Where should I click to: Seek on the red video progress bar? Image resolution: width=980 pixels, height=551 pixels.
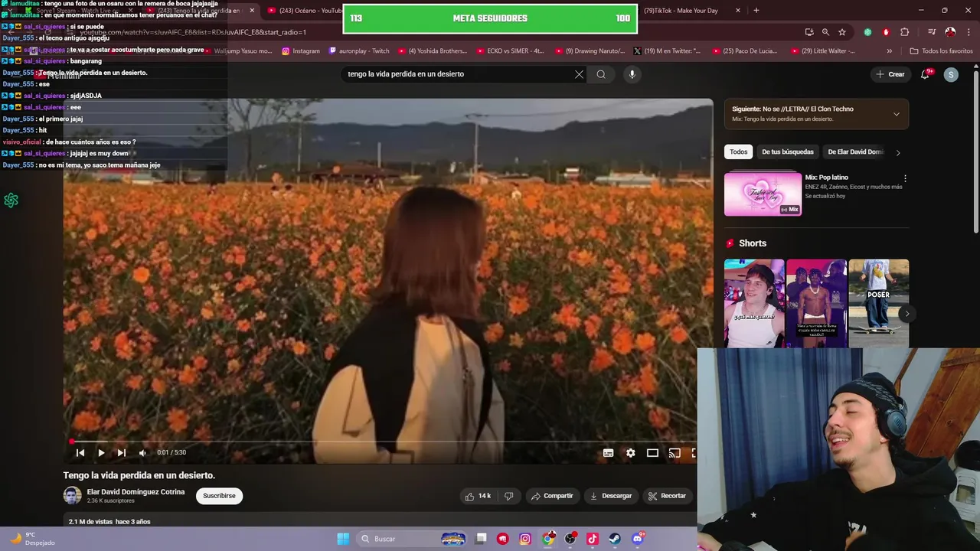[383, 442]
